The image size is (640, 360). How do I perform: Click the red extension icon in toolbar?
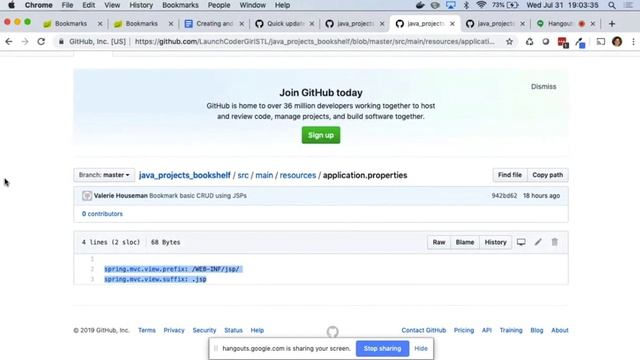pos(563,42)
